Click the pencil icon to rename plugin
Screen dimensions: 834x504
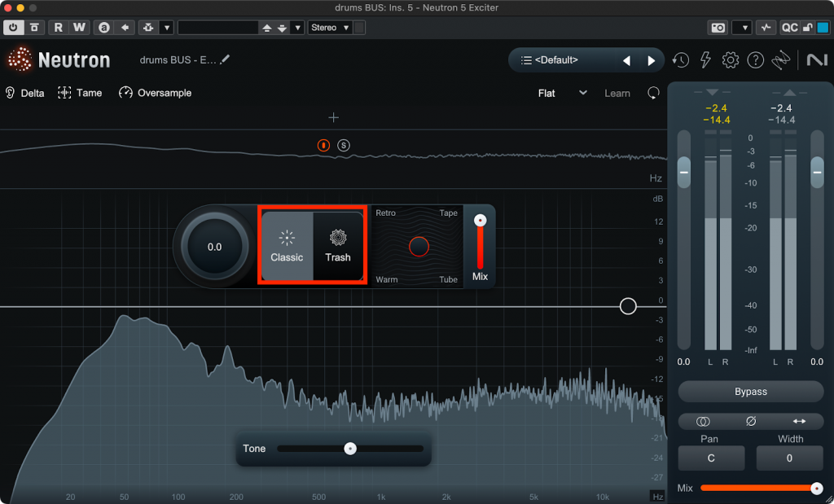click(226, 59)
